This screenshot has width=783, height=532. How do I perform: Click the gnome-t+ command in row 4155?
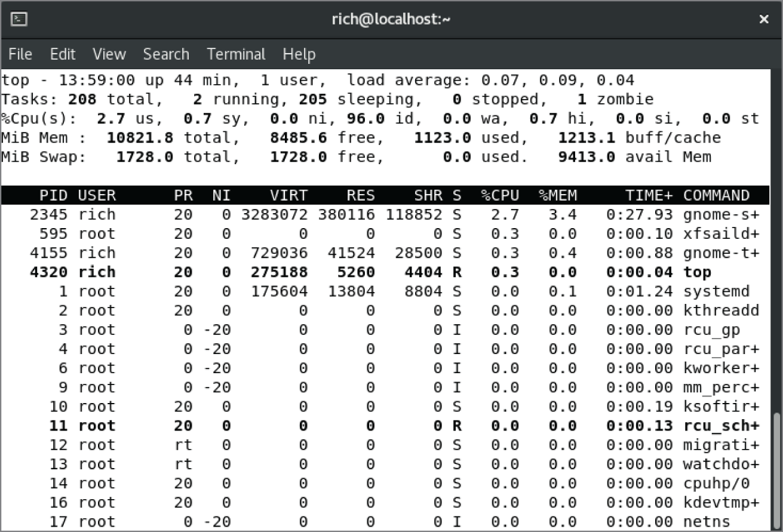tap(721, 253)
